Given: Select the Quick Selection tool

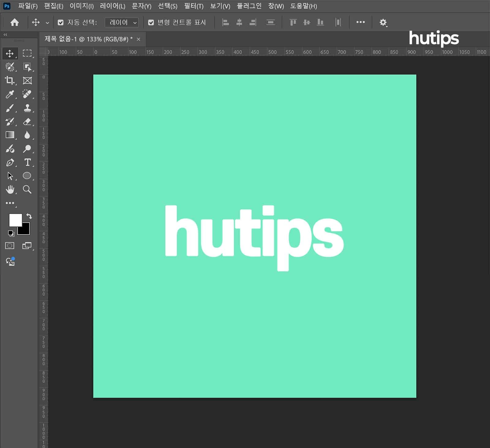Looking at the screenshot, I should point(10,67).
